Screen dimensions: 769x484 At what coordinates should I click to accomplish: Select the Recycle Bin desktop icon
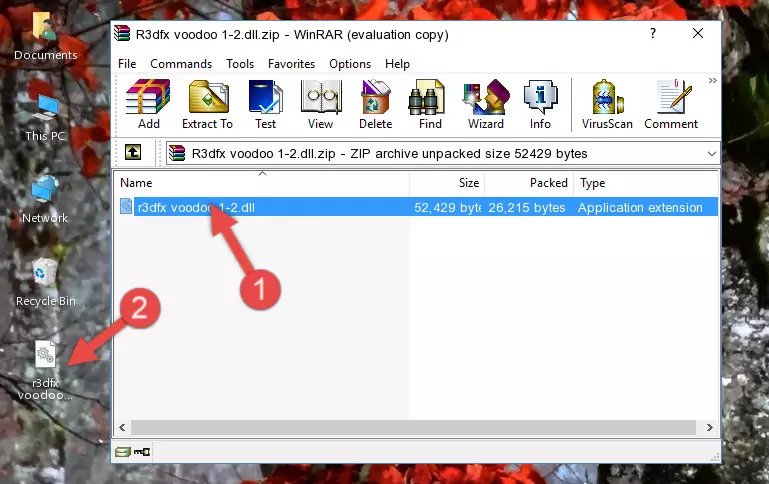point(45,282)
